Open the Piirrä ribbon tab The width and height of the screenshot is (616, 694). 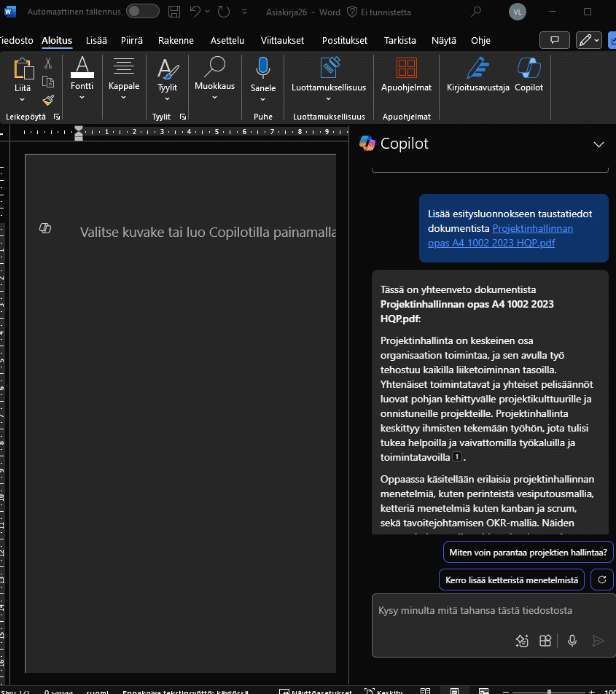point(131,40)
